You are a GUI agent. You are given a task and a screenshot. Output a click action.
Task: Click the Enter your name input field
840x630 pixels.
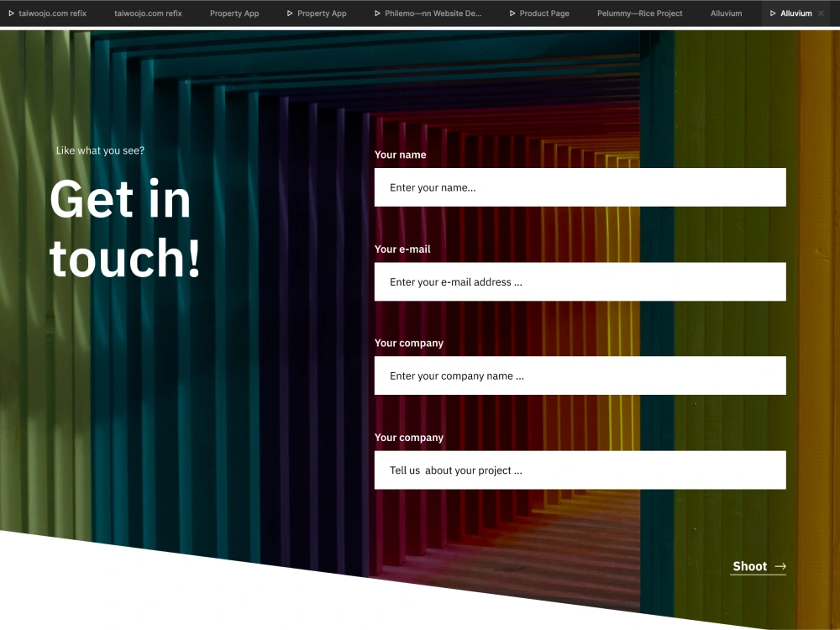(x=580, y=186)
